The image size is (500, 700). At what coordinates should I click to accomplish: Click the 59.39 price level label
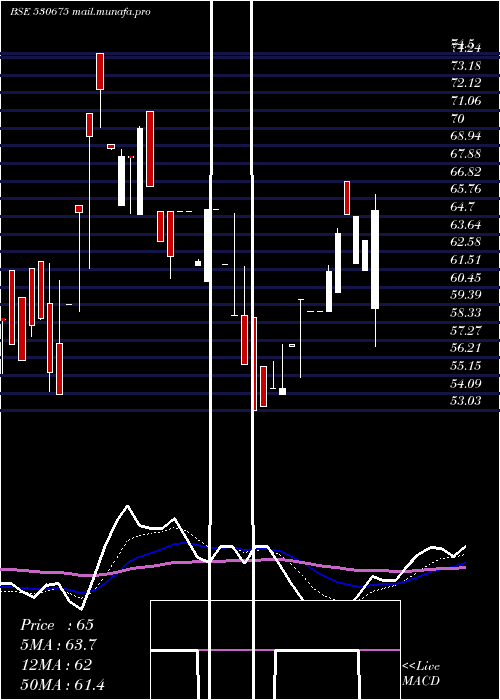[466, 295]
